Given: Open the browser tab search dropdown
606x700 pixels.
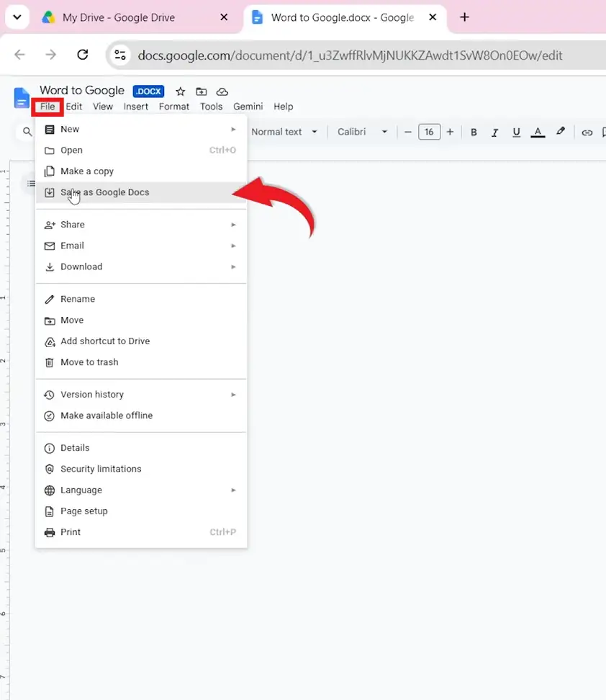Looking at the screenshot, I should 17,17.
